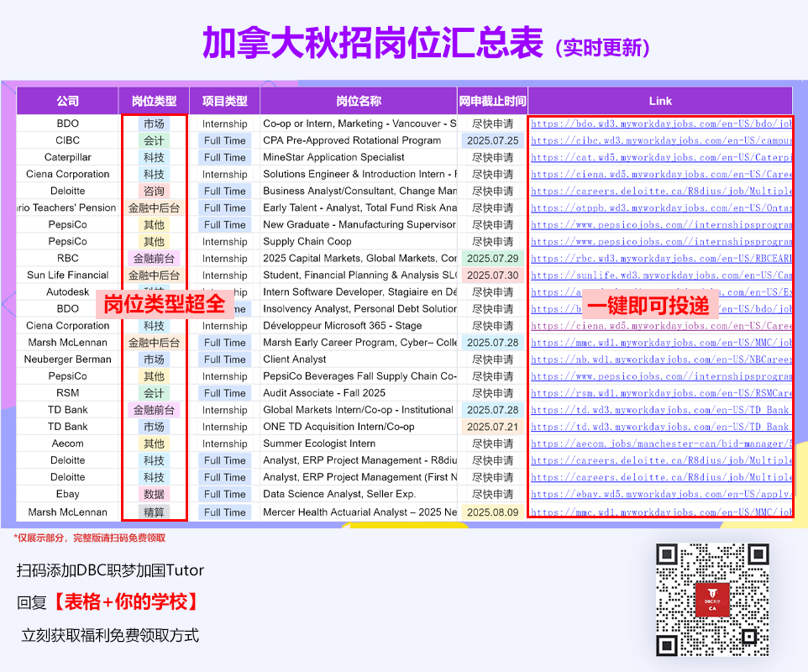Click the Full Time cell in the CIBC row
This screenshot has width=808, height=672.
(x=224, y=140)
